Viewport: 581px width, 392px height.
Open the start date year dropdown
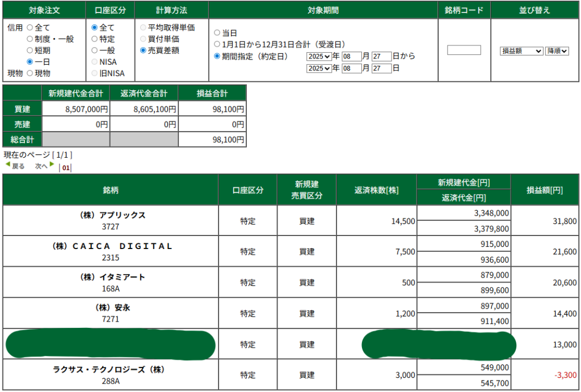[x=319, y=57]
